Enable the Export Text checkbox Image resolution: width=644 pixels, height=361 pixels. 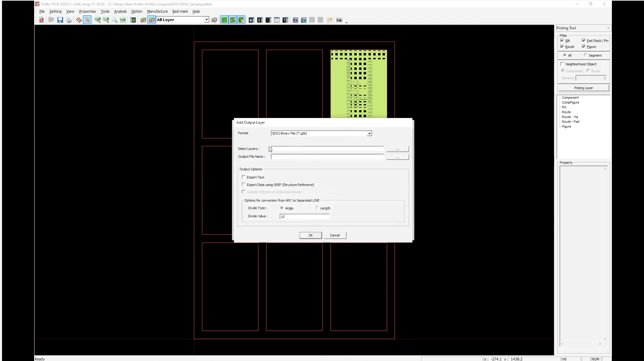(x=244, y=177)
